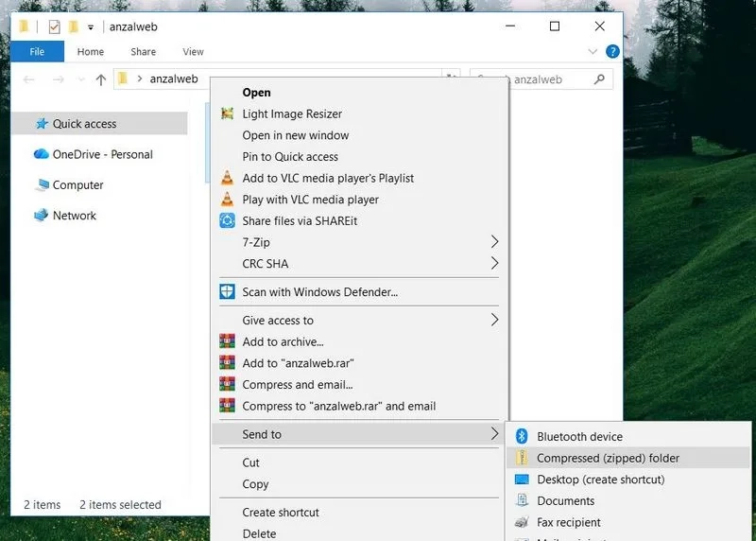Click Desktop (create shortcut) label

(601, 480)
